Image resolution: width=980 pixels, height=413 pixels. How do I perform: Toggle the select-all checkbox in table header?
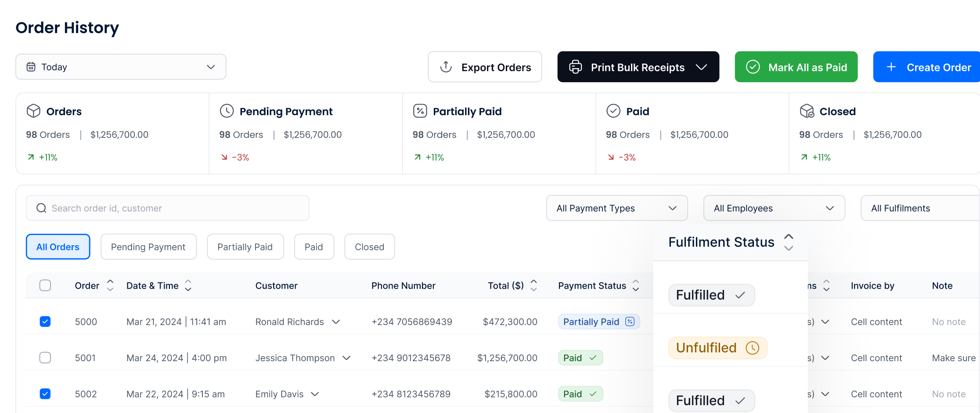(45, 286)
